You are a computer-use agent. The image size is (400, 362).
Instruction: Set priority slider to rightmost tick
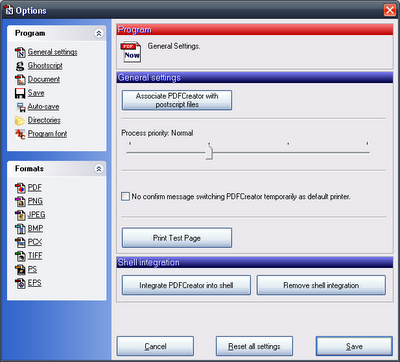tap(367, 153)
